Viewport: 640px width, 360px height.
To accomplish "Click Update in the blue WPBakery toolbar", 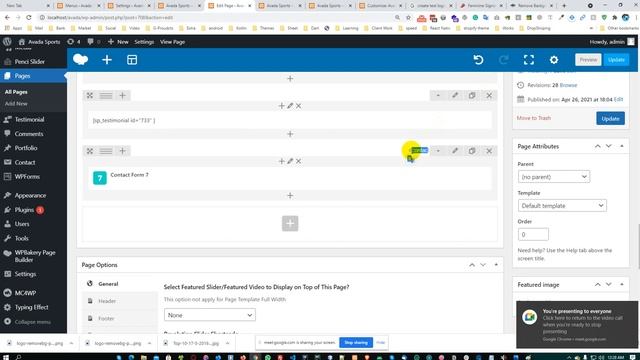I will [616, 60].
